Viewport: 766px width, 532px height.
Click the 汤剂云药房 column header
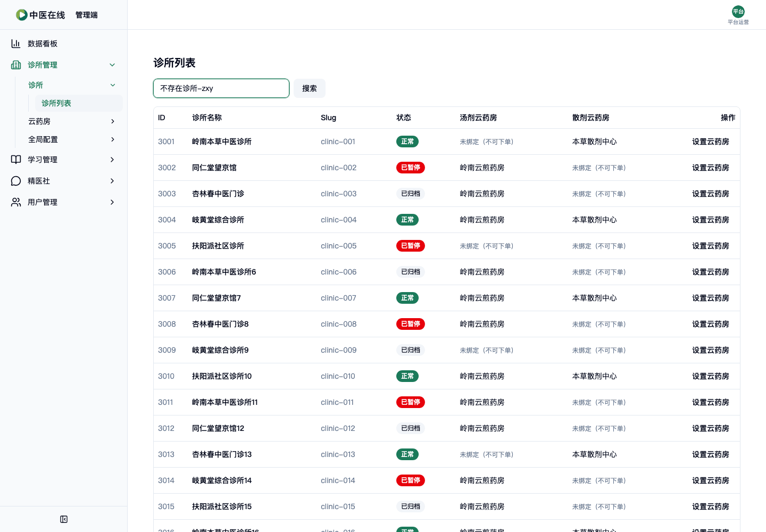[x=478, y=118]
